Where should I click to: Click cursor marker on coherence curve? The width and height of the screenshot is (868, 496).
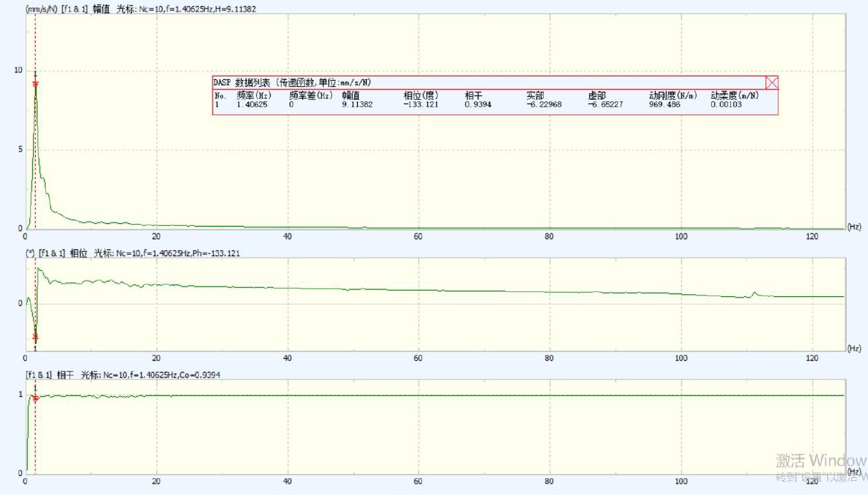[x=35, y=399]
